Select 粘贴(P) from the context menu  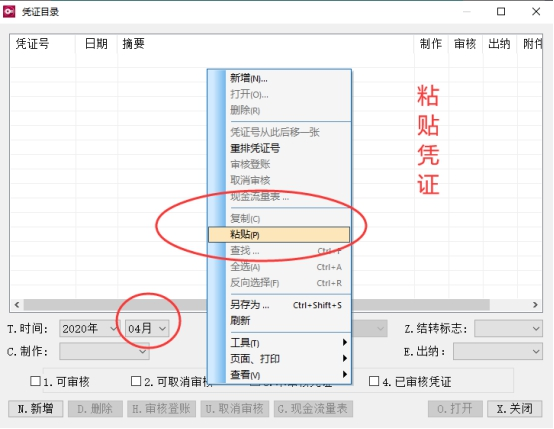[279, 235]
